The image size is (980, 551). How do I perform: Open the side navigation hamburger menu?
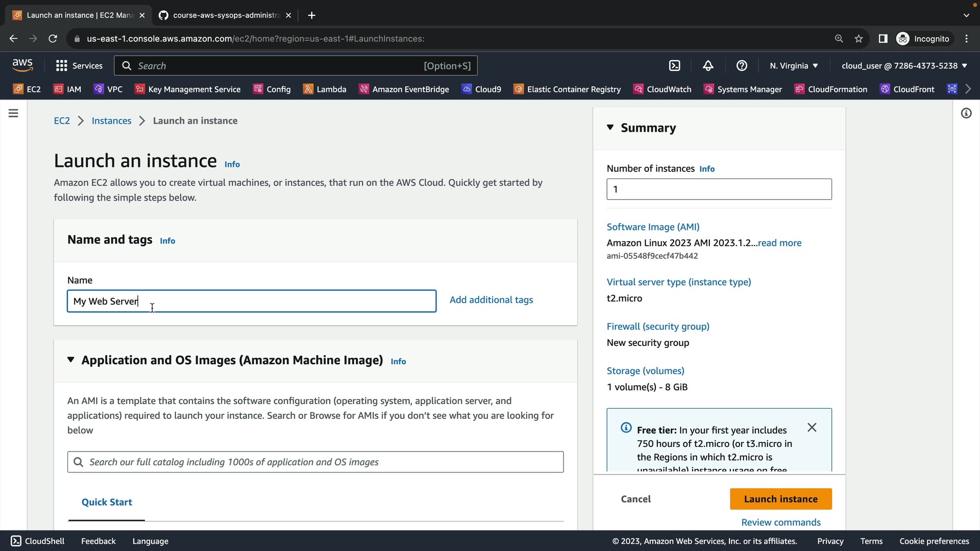coord(14,113)
